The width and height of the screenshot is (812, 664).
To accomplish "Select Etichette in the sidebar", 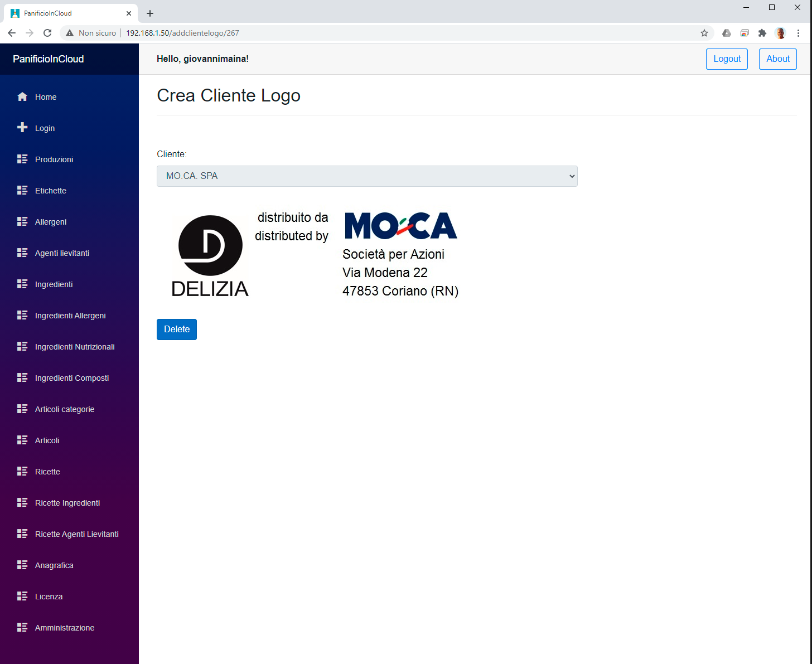I will click(69, 191).
